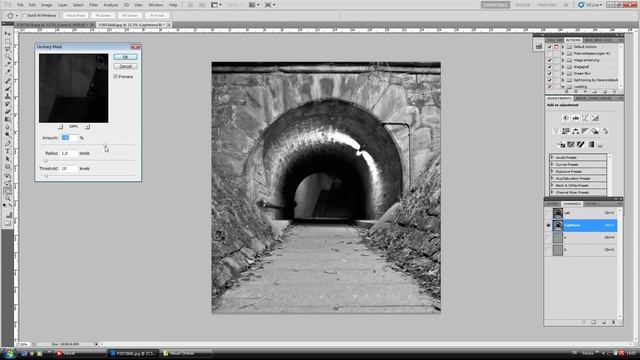Select the Move tool in the toolbox
The image size is (640, 360).
coord(8,33)
